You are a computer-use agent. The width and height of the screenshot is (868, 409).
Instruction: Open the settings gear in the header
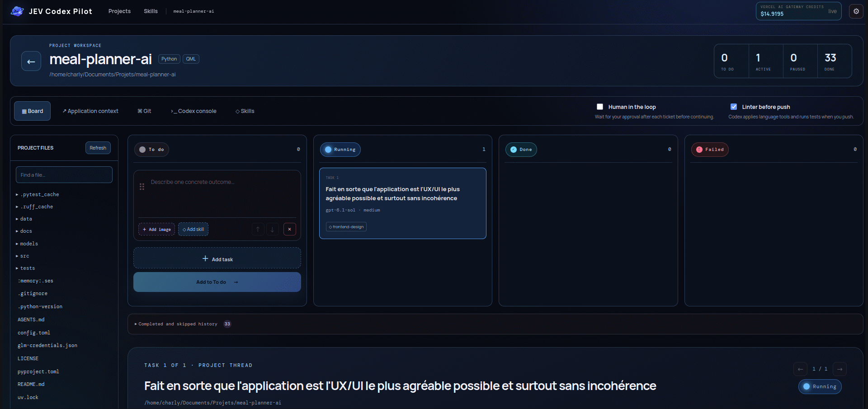[856, 11]
